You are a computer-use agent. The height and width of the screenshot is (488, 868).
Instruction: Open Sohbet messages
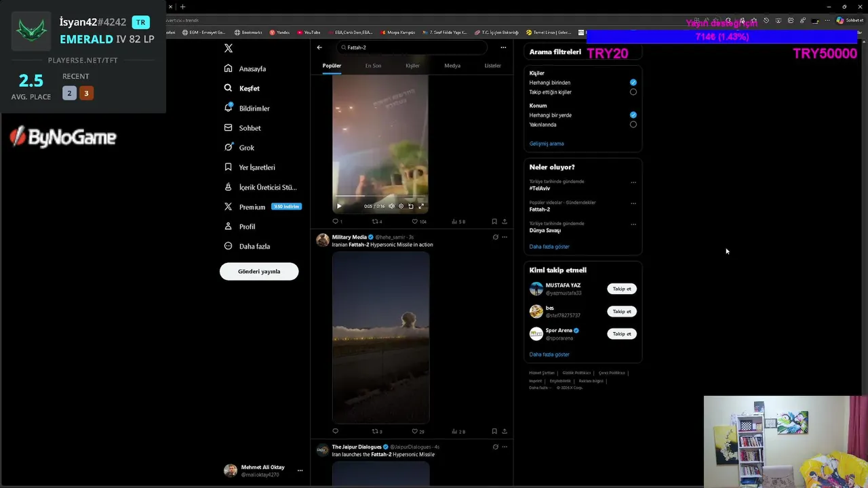(243, 127)
